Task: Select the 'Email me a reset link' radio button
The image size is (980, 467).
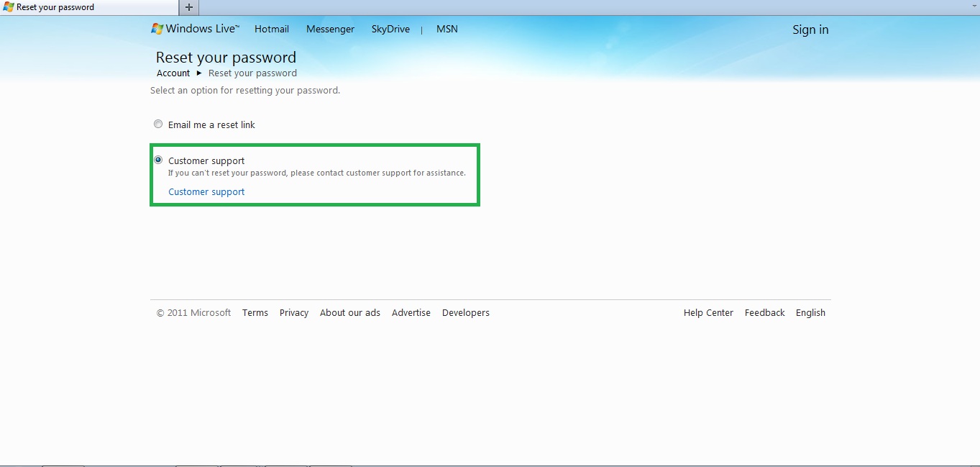Action: [158, 124]
